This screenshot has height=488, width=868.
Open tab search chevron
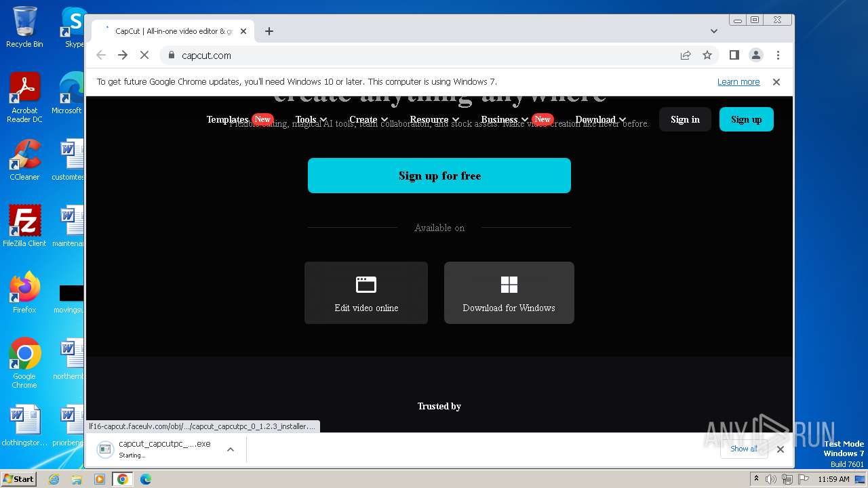pos(714,31)
